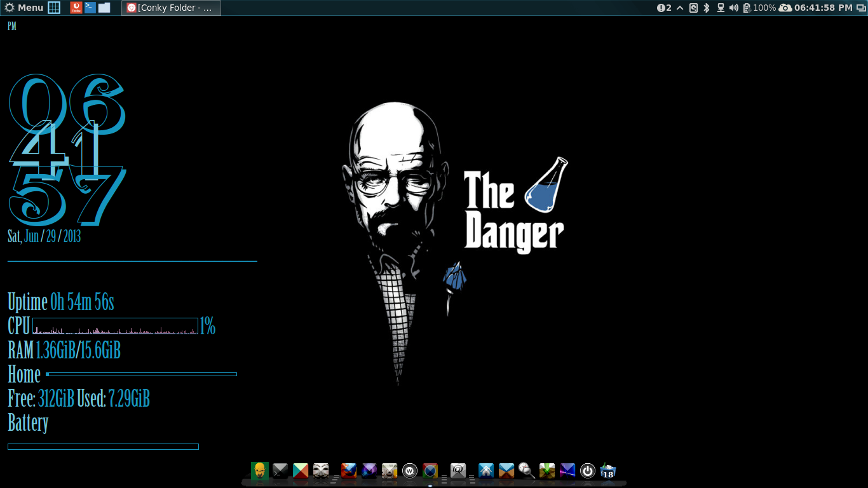The image size is (868, 488).
Task: Click the large '06' hour digits in Conky
Action: 67,104
